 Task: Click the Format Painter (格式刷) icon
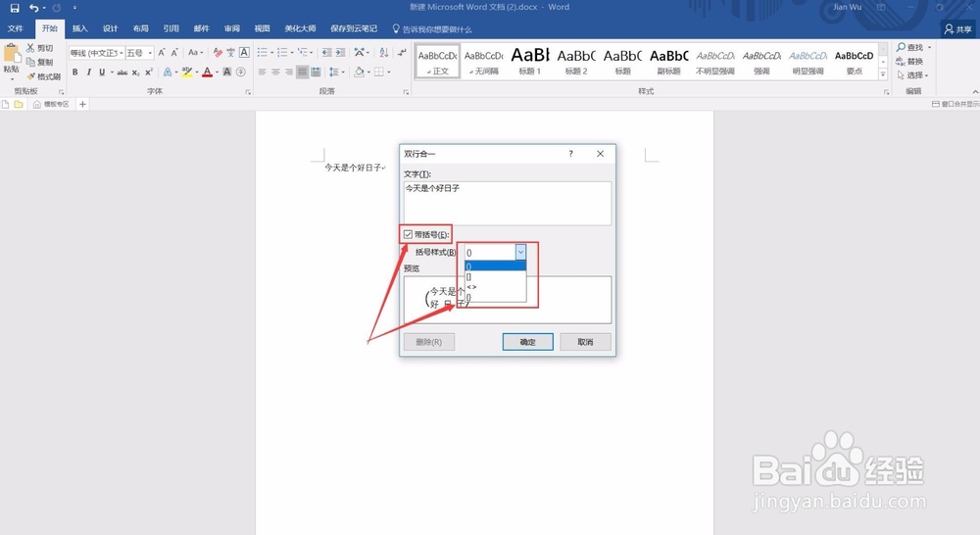[x=30, y=76]
